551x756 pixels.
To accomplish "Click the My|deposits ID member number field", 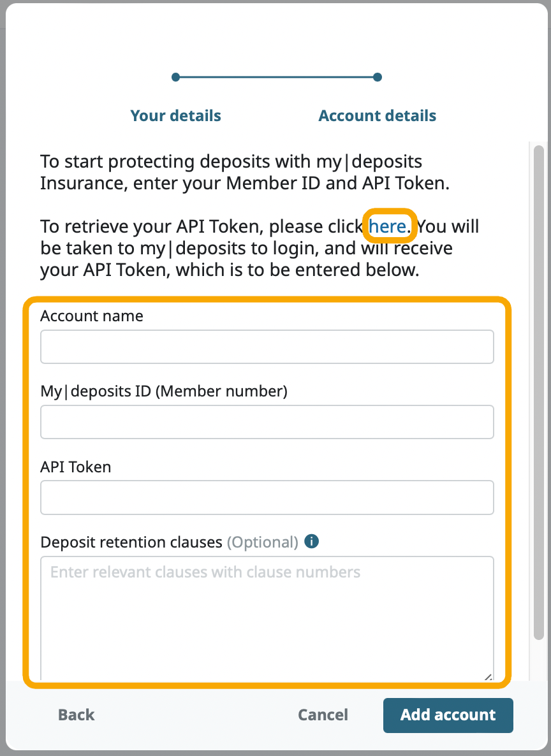I will pos(267,422).
